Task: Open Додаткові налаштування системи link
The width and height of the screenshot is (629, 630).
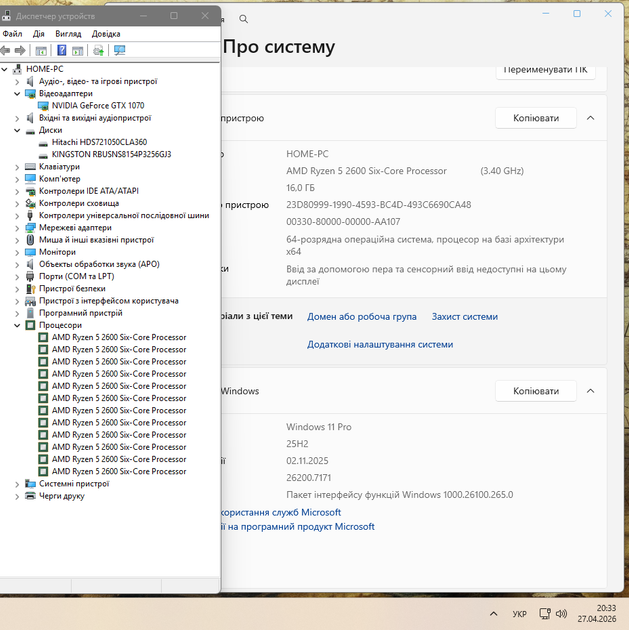Action: [x=380, y=344]
